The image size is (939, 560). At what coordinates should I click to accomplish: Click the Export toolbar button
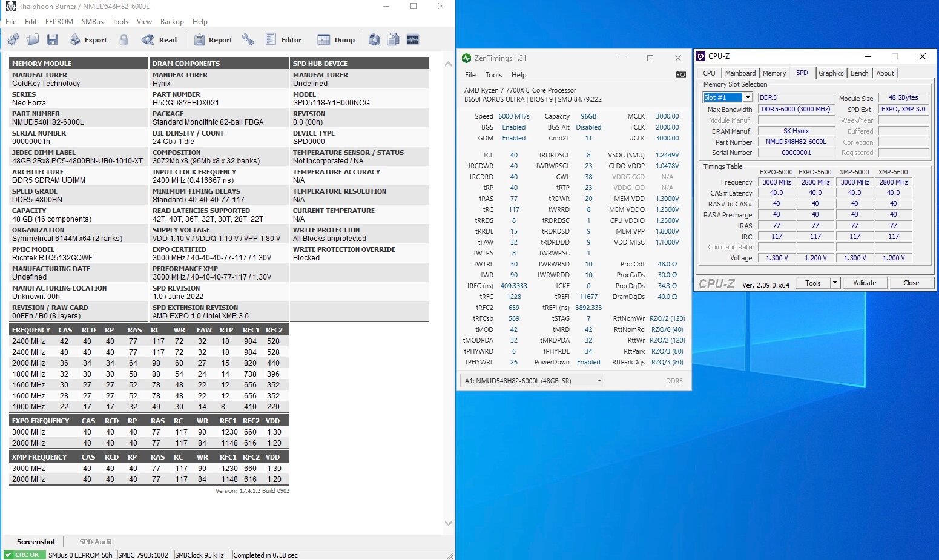tap(88, 40)
